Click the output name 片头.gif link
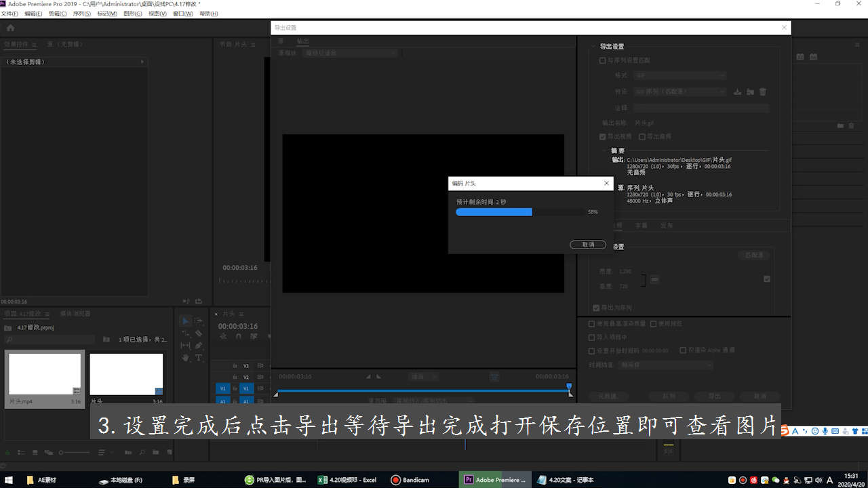Viewport: 868px width, 488px height. click(x=644, y=123)
